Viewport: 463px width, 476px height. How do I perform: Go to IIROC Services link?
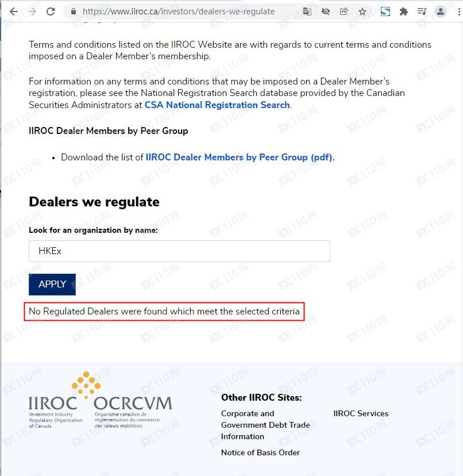pyautogui.click(x=361, y=413)
